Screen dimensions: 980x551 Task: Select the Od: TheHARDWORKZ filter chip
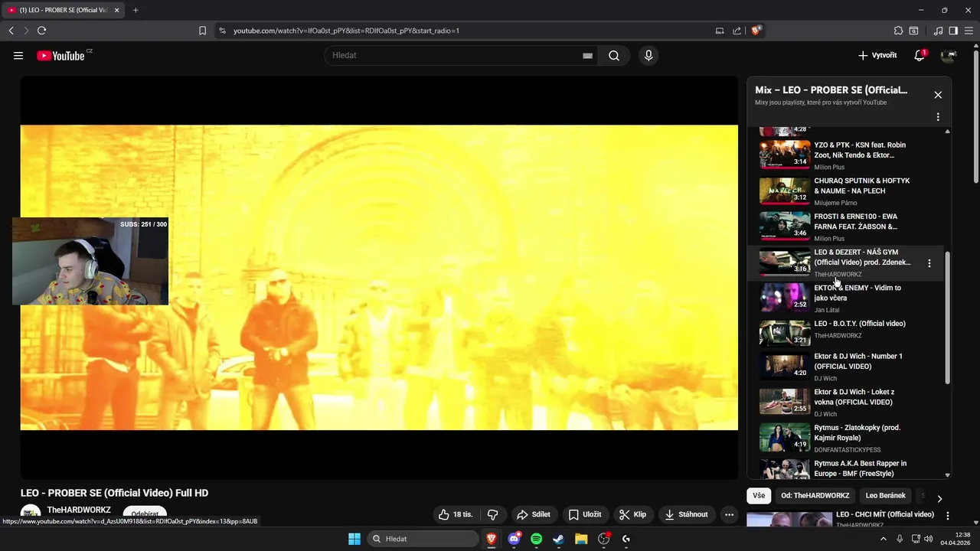(815, 496)
